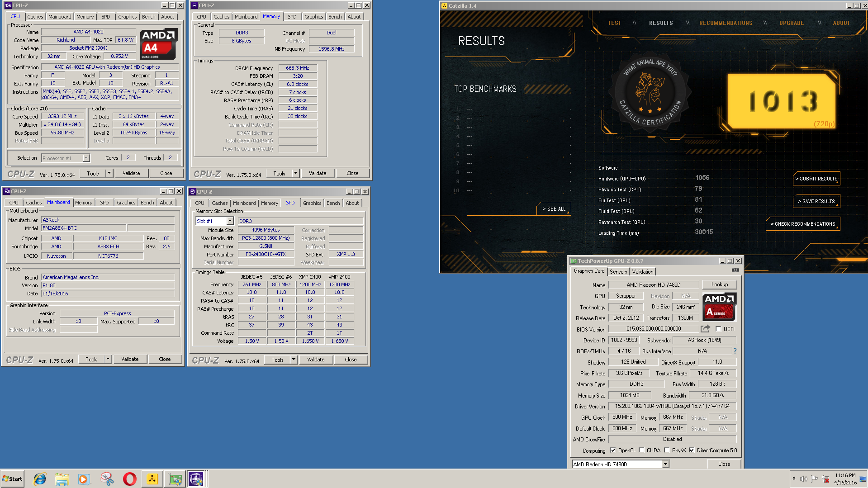868x488 pixels.
Task: Open Windows Explorer folder icon in taskbar
Action: (x=62, y=479)
